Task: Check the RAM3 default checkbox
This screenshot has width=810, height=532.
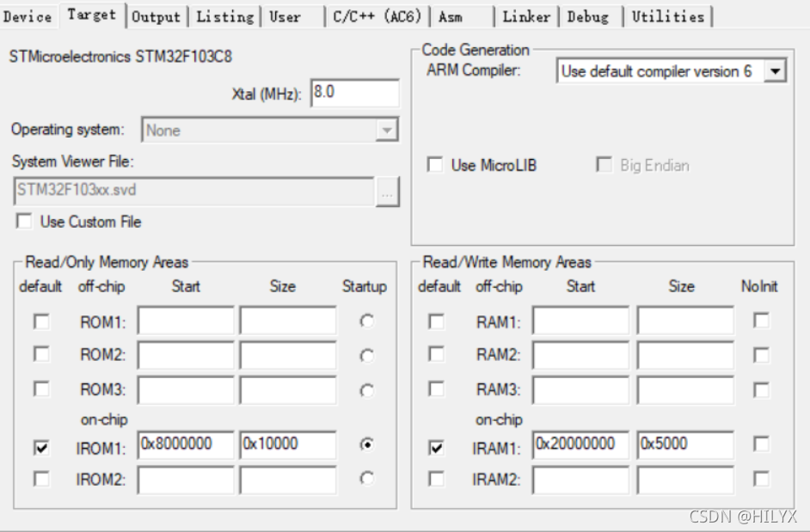Action: (x=437, y=388)
